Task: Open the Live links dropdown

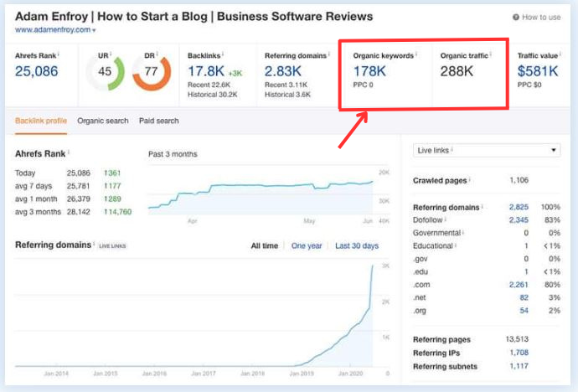Action: pos(487,150)
